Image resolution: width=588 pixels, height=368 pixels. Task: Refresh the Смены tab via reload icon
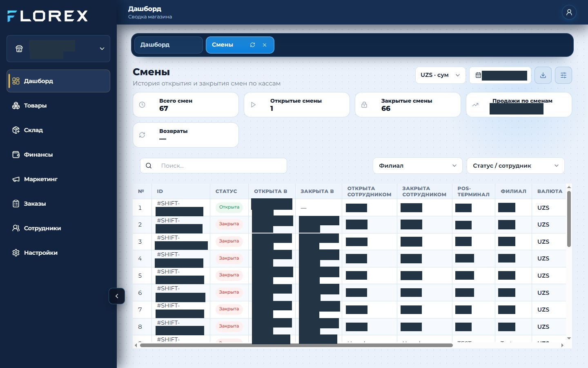click(x=252, y=45)
